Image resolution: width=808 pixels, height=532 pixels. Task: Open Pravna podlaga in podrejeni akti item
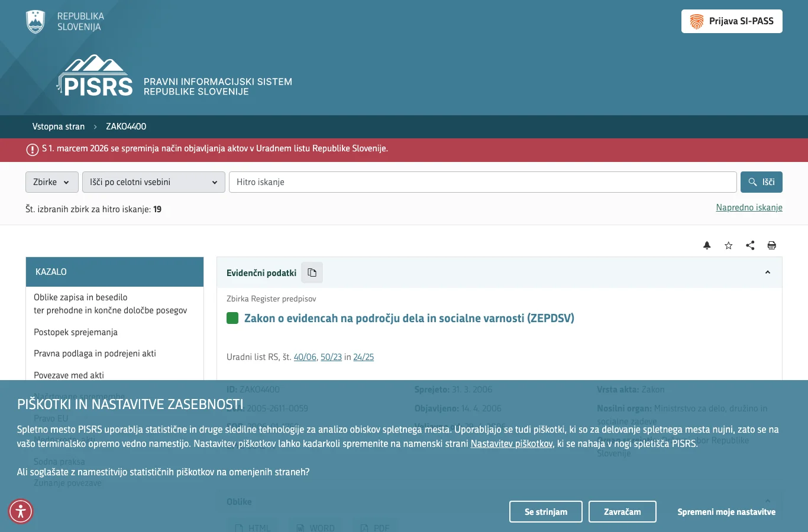point(95,353)
